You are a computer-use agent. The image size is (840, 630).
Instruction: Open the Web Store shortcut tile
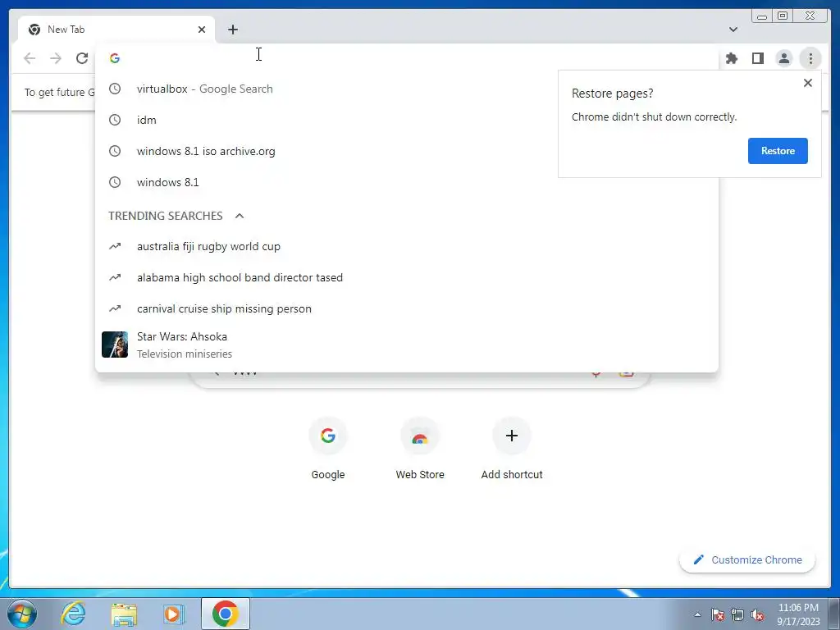click(420, 449)
